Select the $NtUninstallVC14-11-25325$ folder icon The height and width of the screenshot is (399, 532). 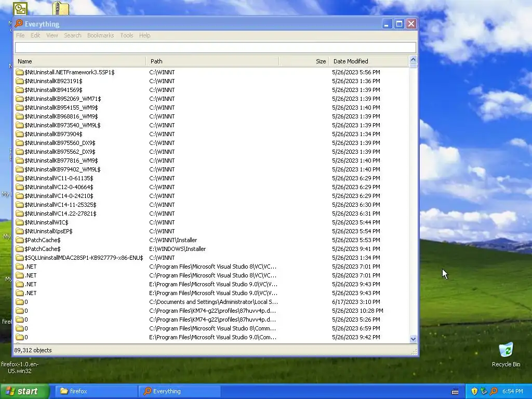point(20,205)
